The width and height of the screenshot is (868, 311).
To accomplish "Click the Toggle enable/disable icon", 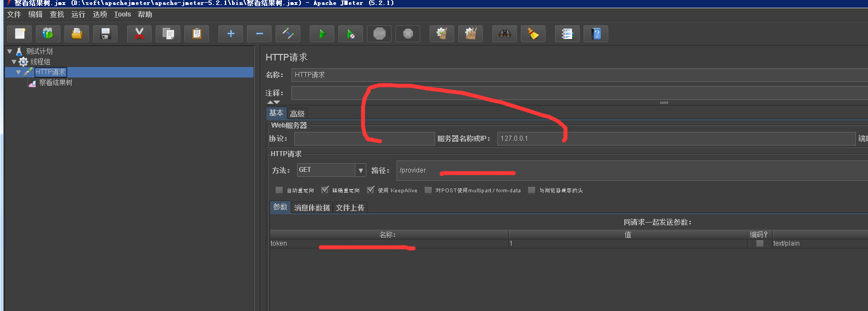I will 288,34.
